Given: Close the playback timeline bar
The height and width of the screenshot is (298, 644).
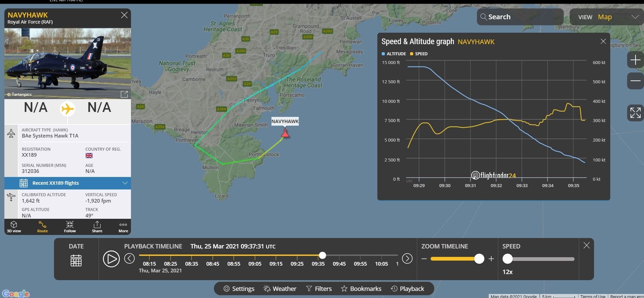Looking at the screenshot, I should click(587, 245).
